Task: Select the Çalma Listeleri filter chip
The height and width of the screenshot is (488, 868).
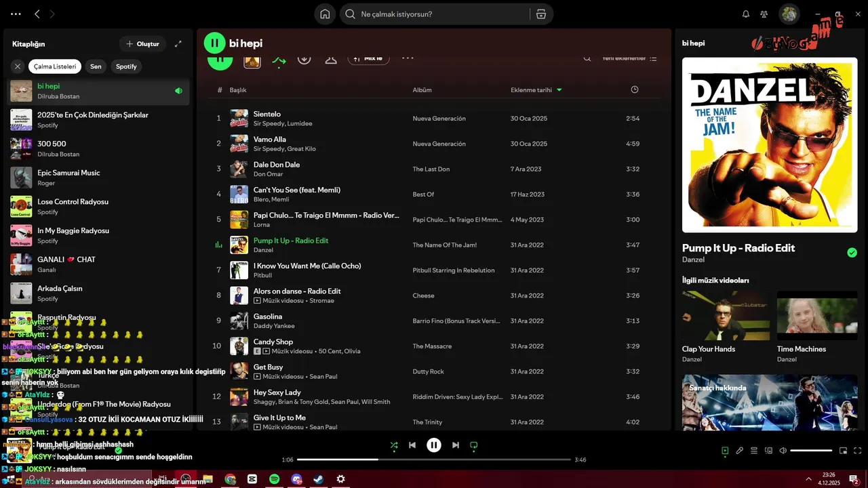Action: pyautogui.click(x=55, y=66)
